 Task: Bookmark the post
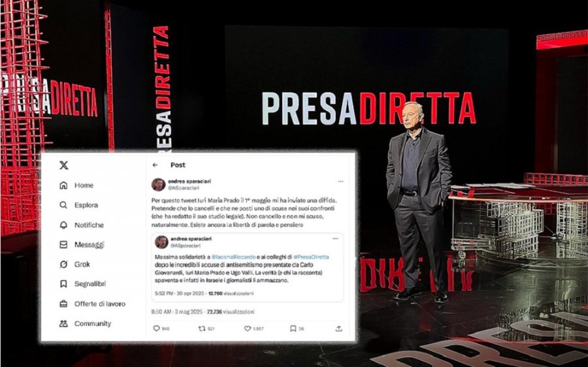tap(293, 328)
